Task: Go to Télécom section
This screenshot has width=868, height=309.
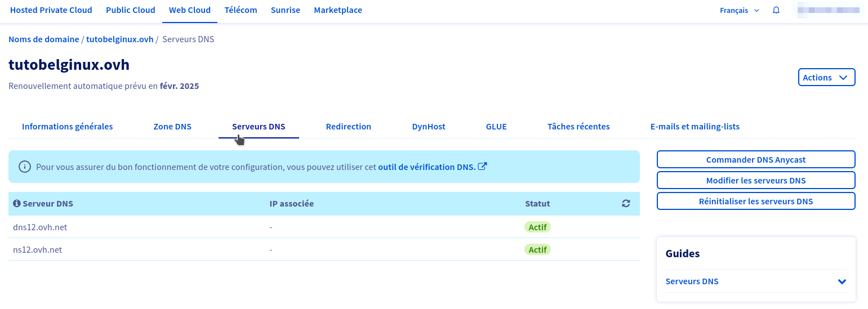Action: [x=241, y=10]
